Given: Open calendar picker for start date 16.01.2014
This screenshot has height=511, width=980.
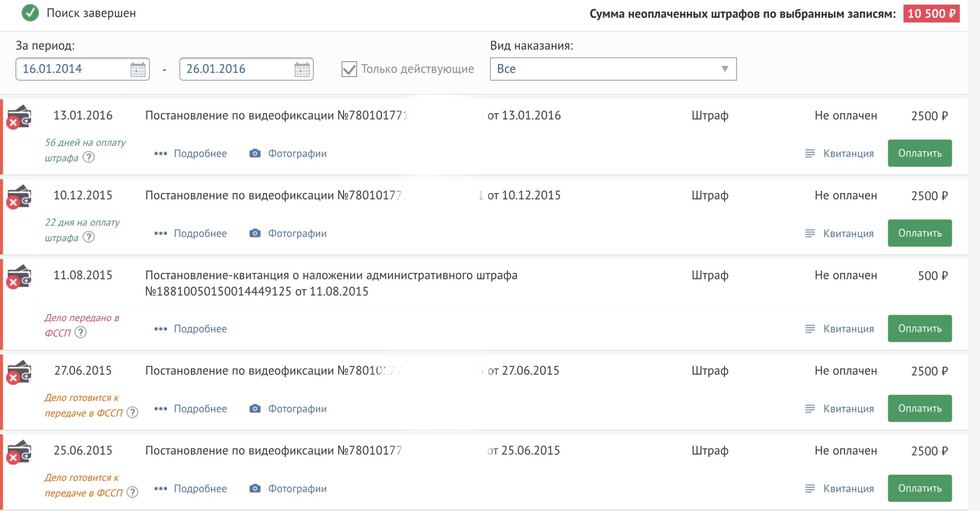Looking at the screenshot, I should click(138, 69).
